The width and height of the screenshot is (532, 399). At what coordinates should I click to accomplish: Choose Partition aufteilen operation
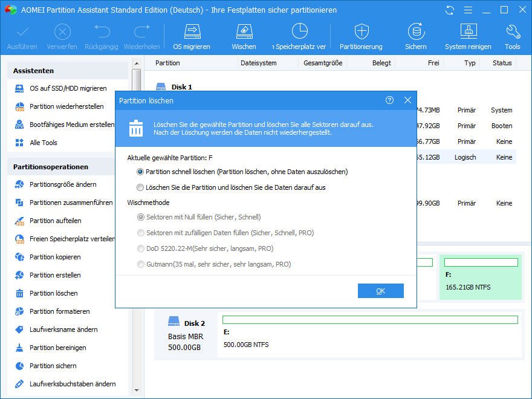[x=48, y=221]
